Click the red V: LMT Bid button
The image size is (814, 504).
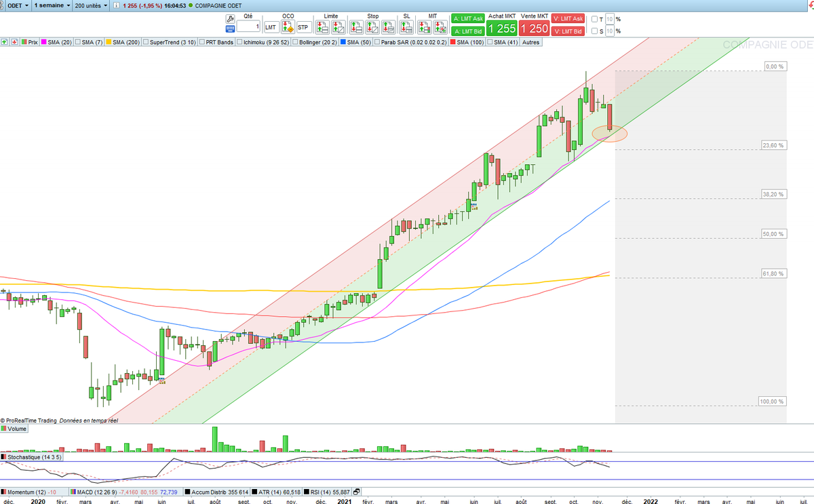568,31
